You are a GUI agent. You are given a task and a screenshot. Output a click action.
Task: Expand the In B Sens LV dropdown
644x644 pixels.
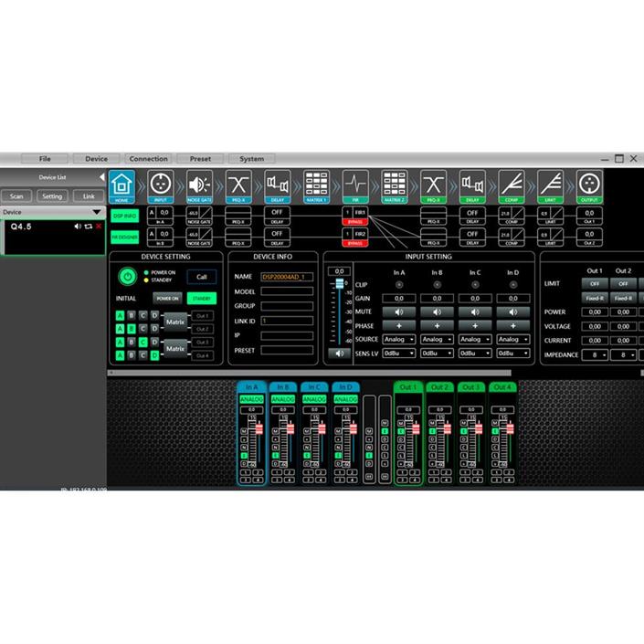(437, 353)
